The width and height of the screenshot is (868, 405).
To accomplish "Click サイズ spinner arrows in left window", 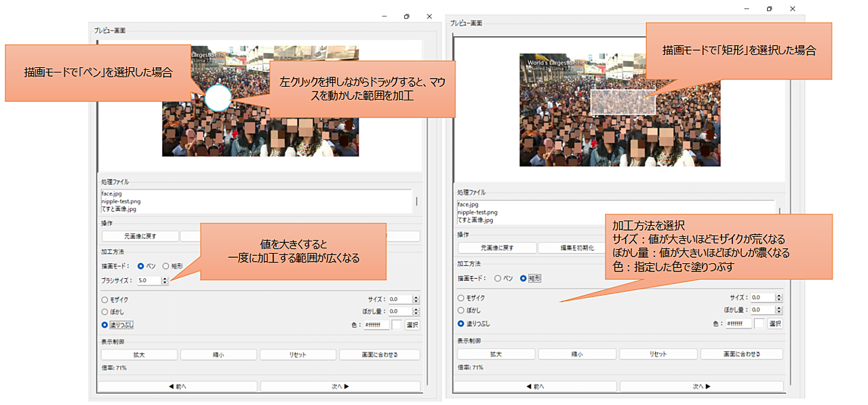I will click(416, 299).
